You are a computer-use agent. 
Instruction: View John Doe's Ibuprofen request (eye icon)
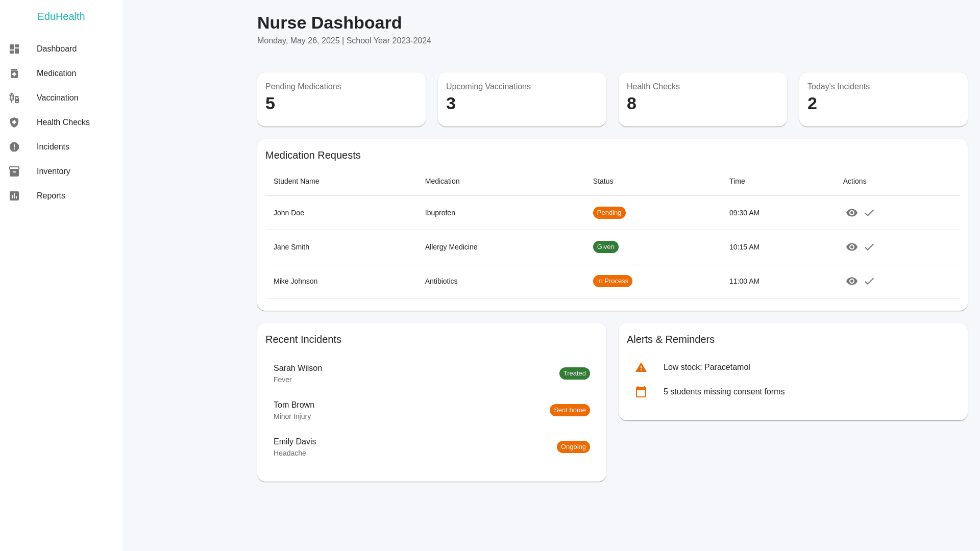click(851, 213)
